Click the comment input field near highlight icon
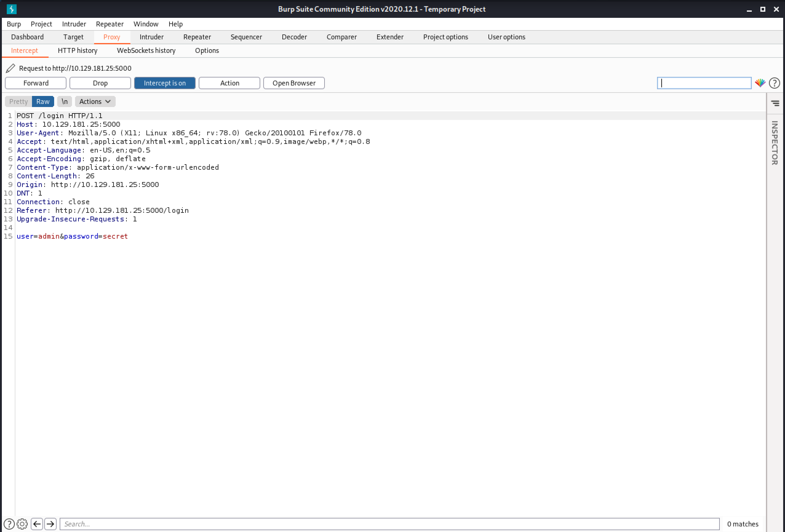The height and width of the screenshot is (532, 785). point(704,83)
